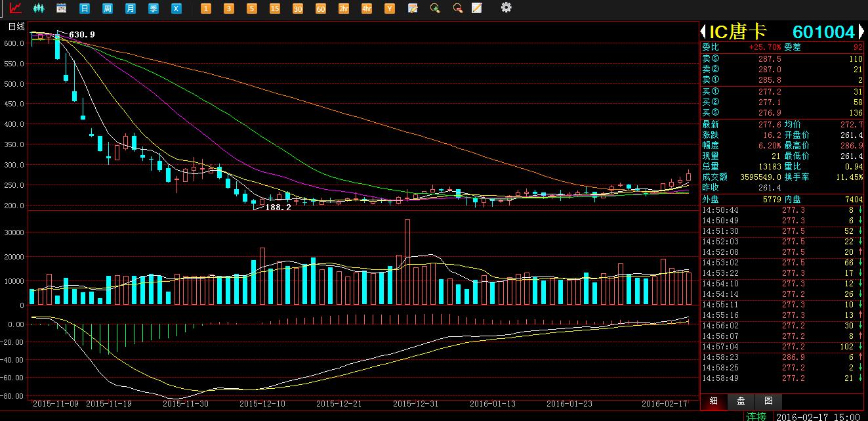Open the red line chart view icon
Image resolution: width=868 pixels, height=421 pixels.
(x=16, y=9)
